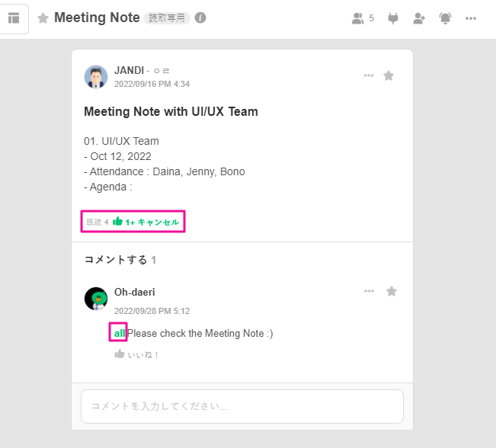
Task: Open topic more options menu
Action: point(471,18)
